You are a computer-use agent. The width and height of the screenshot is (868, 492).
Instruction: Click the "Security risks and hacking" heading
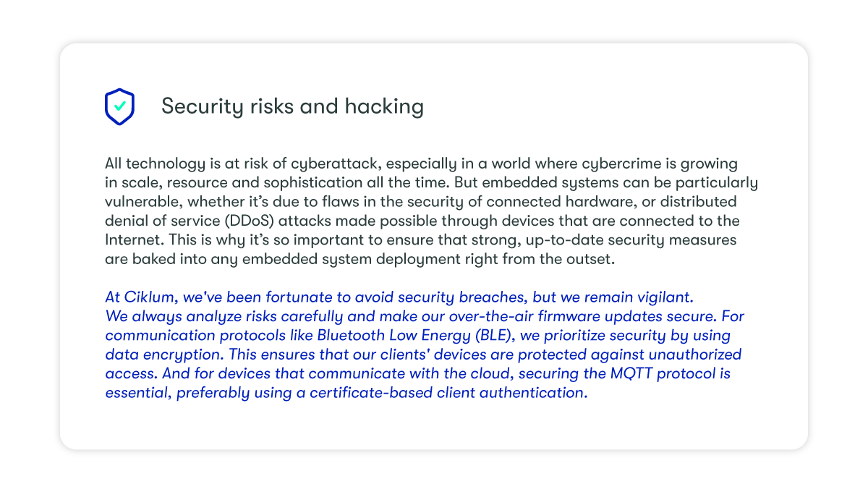click(292, 106)
